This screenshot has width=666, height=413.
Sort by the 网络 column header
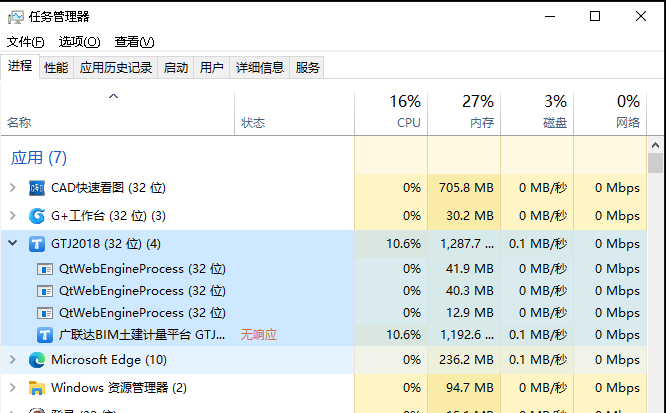coord(610,114)
